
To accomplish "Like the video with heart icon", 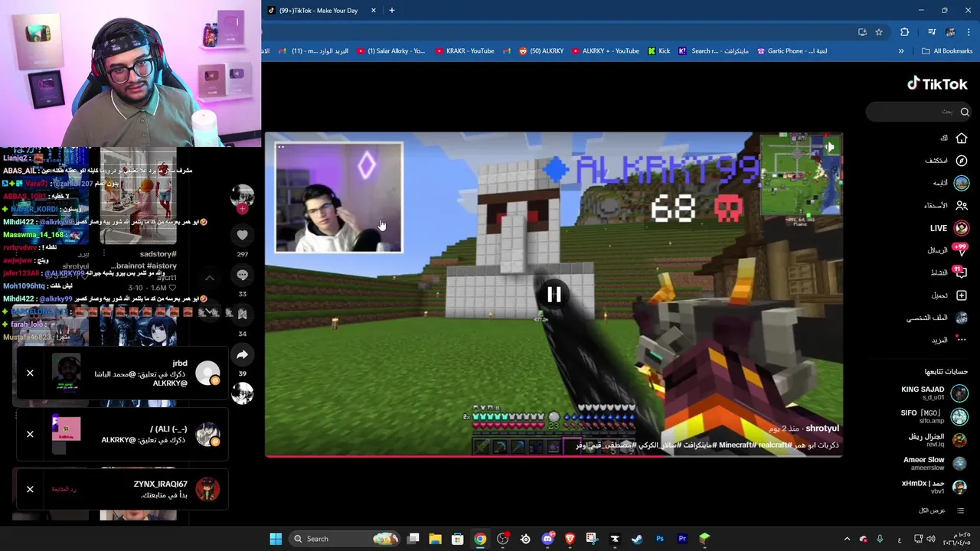I will click(x=242, y=236).
